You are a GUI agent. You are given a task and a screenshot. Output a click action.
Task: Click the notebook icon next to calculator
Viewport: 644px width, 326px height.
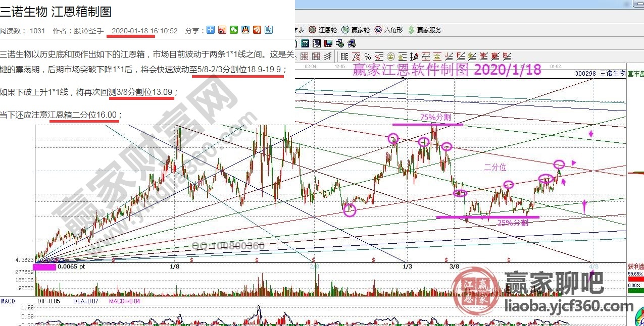[x=317, y=43]
